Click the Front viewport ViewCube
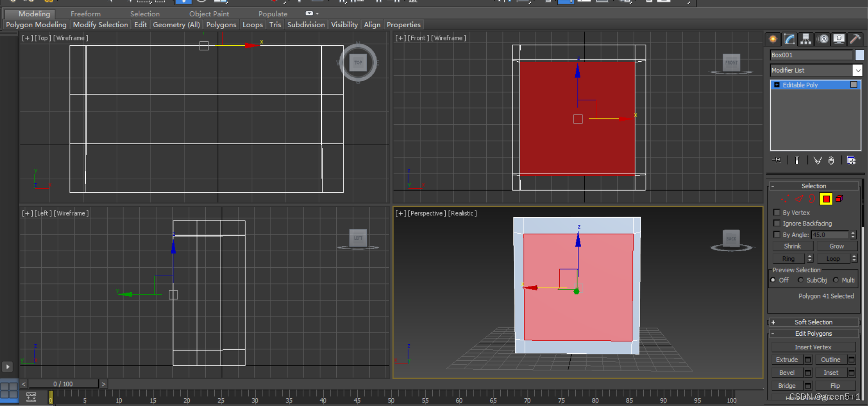 (x=731, y=63)
